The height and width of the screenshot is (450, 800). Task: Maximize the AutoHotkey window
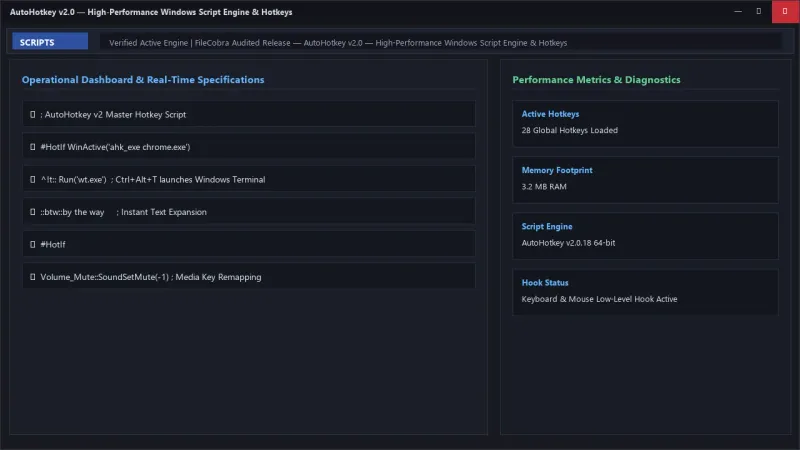759,11
